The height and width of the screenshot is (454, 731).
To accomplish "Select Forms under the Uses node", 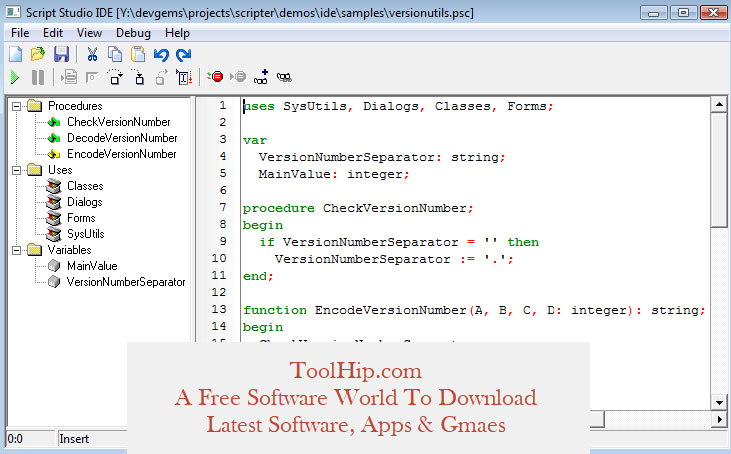I will 81,218.
